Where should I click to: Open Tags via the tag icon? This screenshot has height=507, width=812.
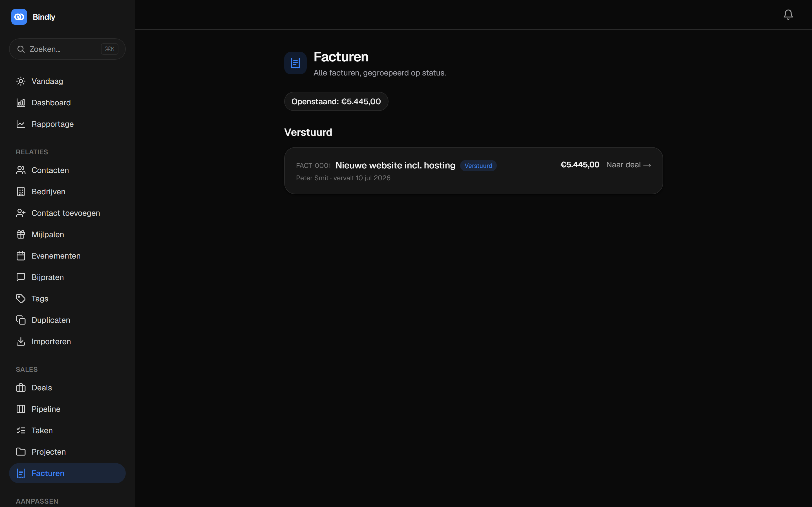pyautogui.click(x=21, y=299)
